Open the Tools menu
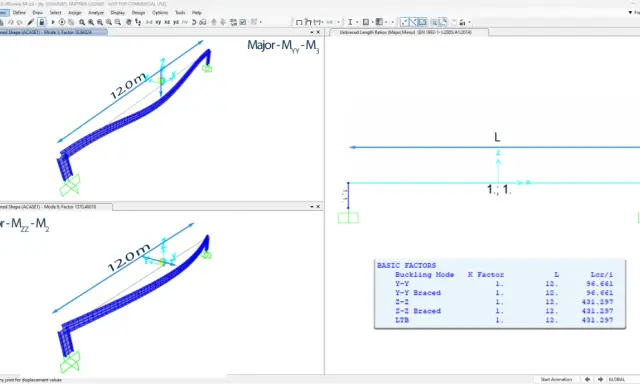The height and width of the screenshot is (384, 640). [x=180, y=13]
